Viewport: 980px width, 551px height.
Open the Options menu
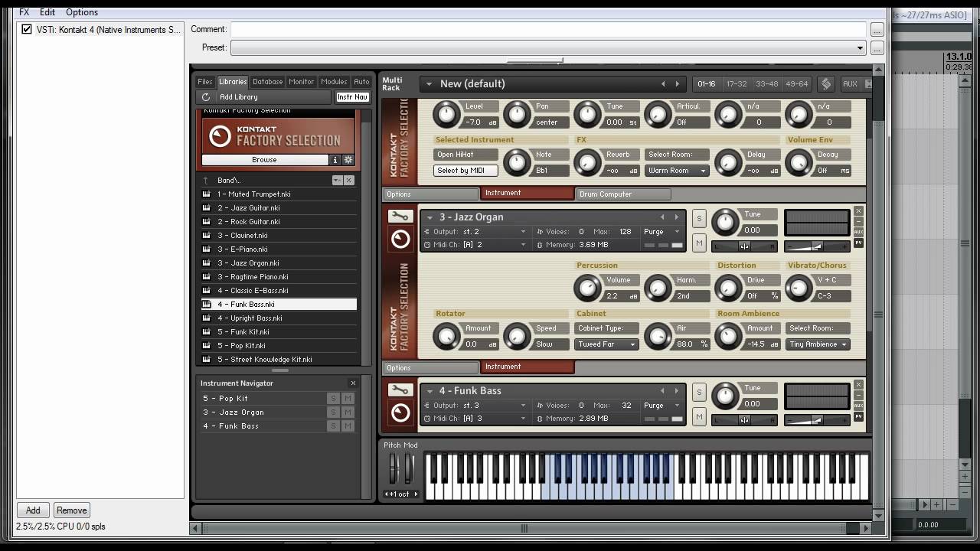click(81, 12)
